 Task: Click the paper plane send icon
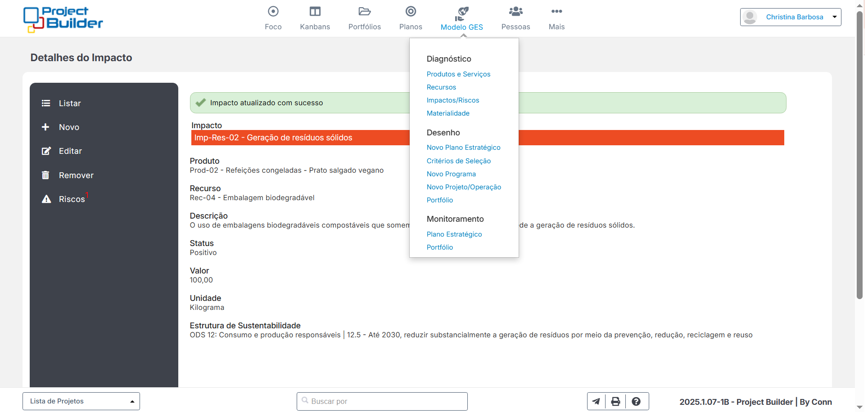tap(596, 402)
